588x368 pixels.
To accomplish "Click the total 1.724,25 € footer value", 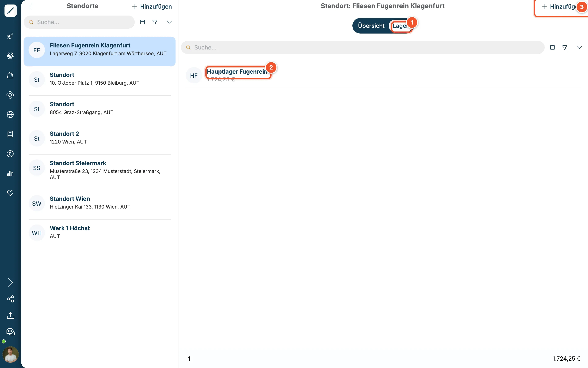I will click(566, 359).
